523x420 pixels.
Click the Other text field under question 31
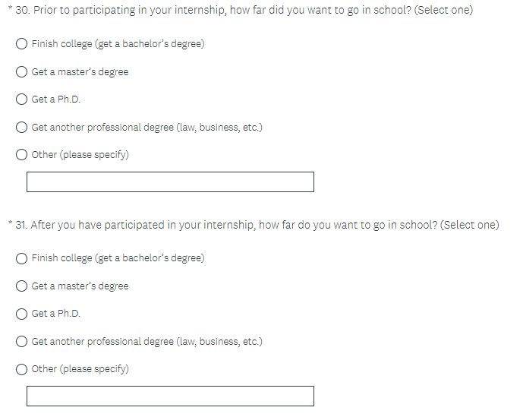coord(170,396)
